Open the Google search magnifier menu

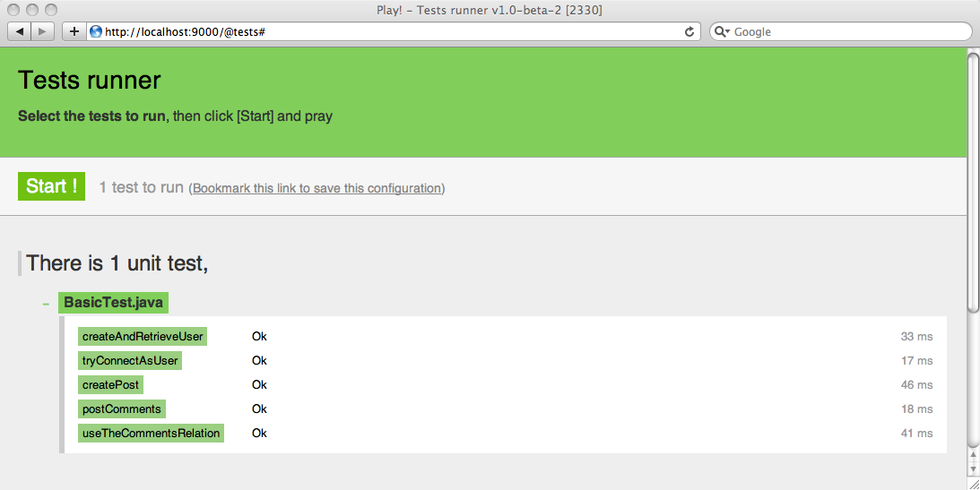tap(723, 32)
